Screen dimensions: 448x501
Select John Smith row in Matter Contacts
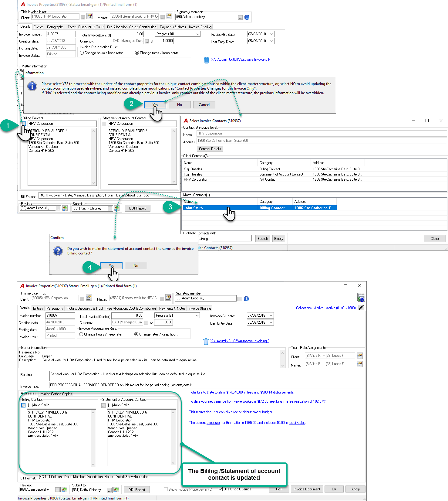pos(260,208)
